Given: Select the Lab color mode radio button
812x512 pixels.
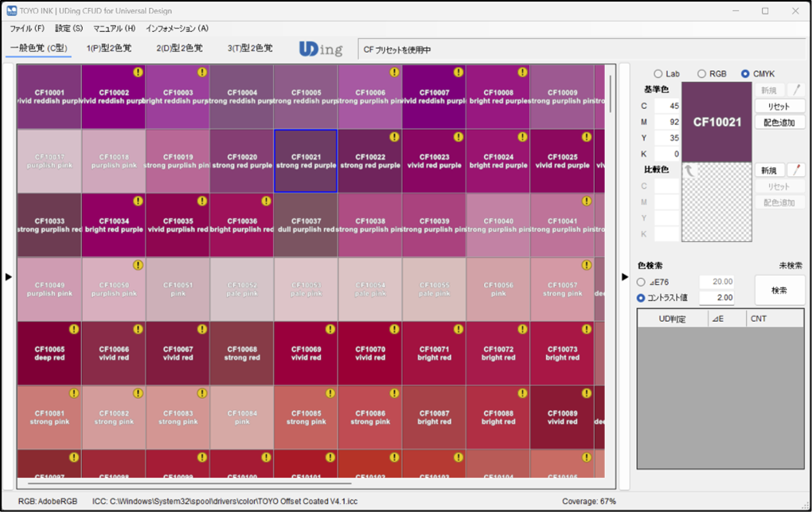Looking at the screenshot, I should coord(658,74).
